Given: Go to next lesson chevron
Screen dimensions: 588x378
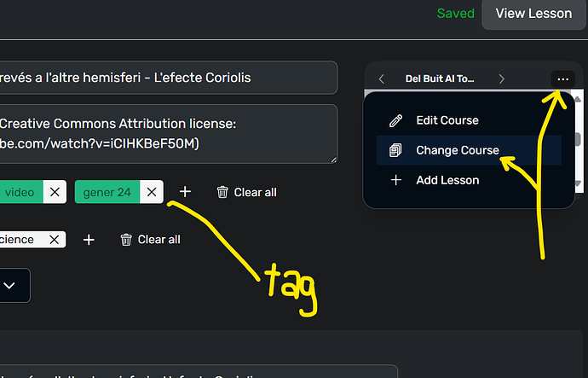Looking at the screenshot, I should 502,79.
